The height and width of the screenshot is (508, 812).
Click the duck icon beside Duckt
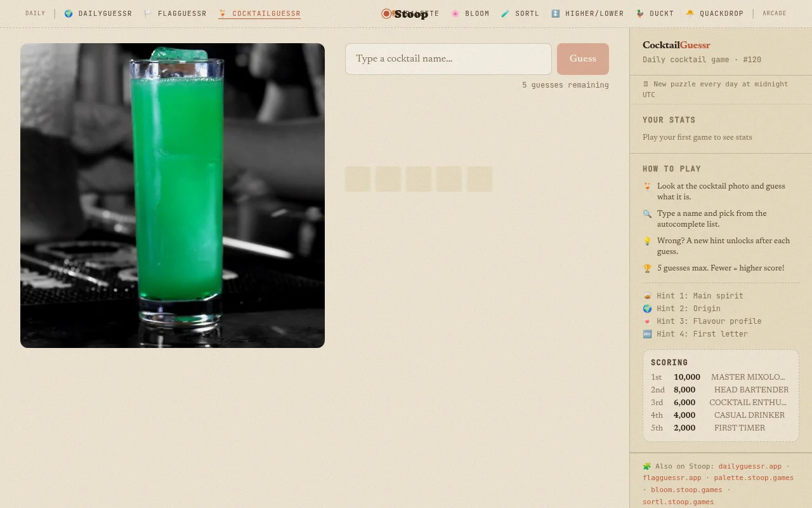[x=640, y=13]
